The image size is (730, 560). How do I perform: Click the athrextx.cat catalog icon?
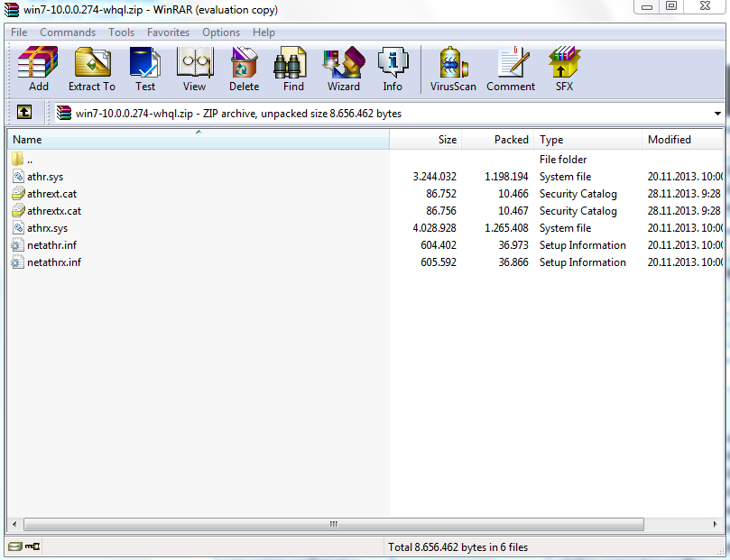coord(18,211)
